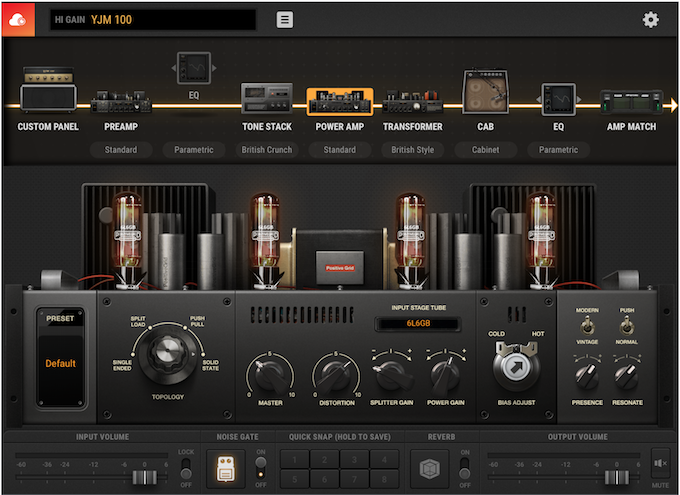Select the EQ module above signal chain
Screen dimensions: 680x495
[x=194, y=68]
